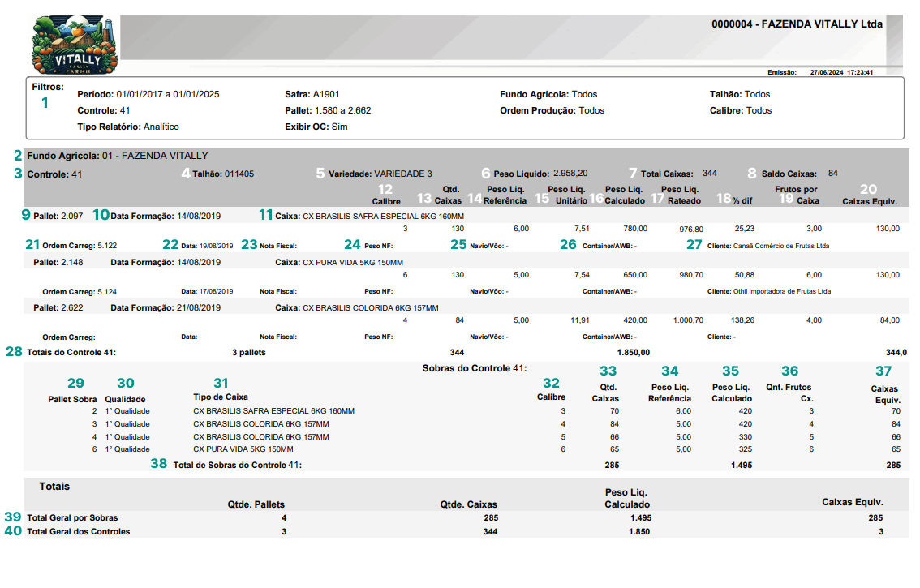Click the 'Pallet: 2.622' row label

click(58, 308)
